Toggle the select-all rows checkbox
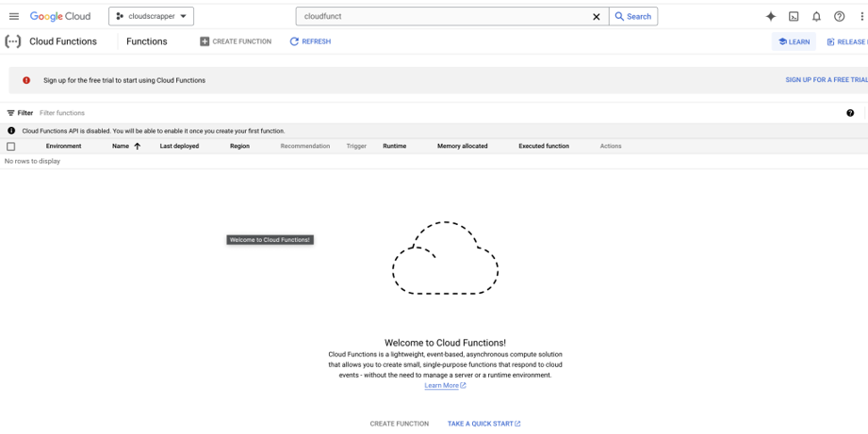 click(11, 147)
